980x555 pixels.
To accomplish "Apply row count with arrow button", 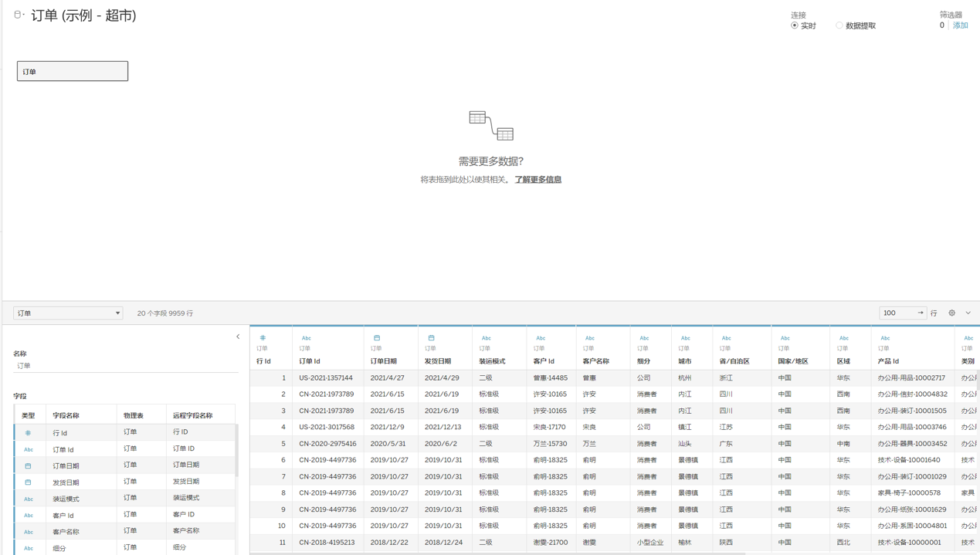I will (921, 313).
